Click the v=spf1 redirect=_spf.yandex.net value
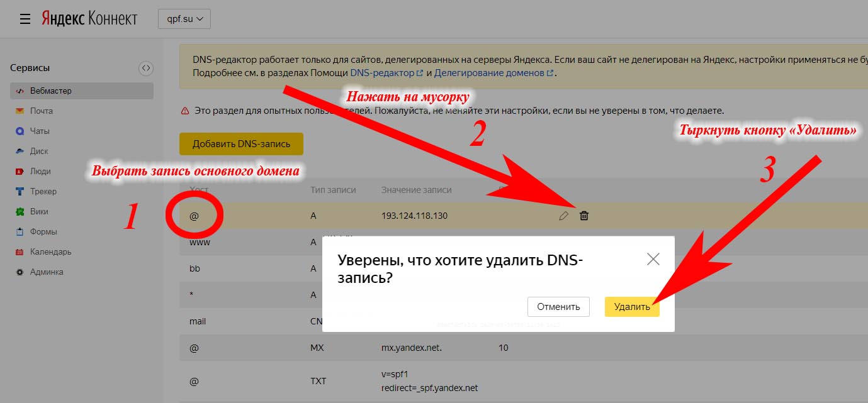Screen dimensions: 868x403 [x=429, y=381]
